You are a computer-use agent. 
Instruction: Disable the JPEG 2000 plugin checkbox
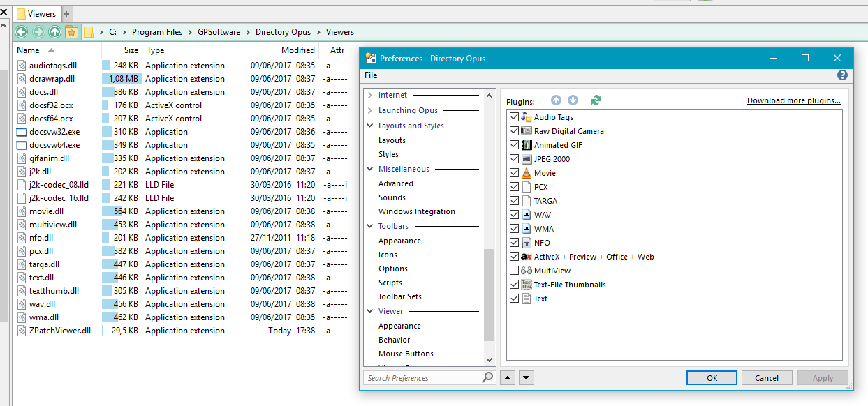click(x=515, y=159)
